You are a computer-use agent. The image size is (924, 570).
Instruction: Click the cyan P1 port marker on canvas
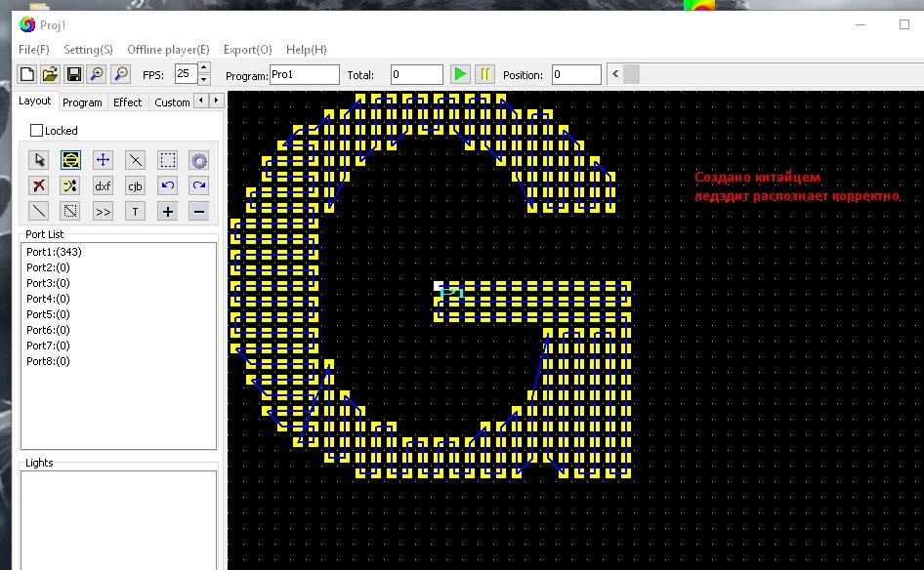coord(452,292)
